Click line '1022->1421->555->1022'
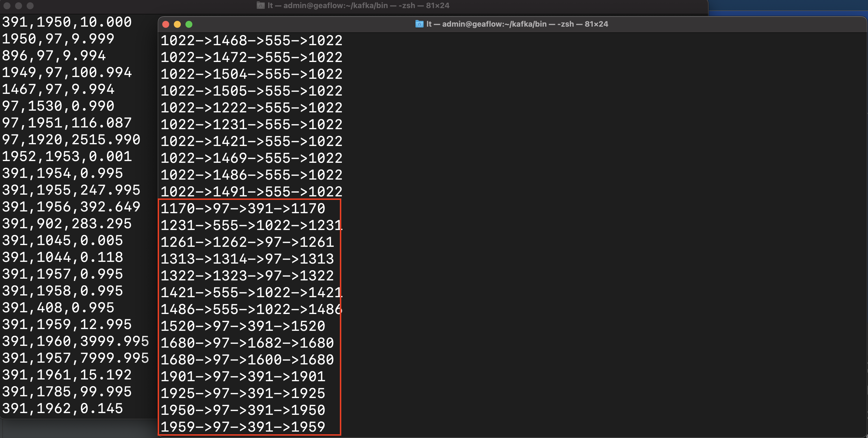Screen dimensions: 868x438 point(251,141)
